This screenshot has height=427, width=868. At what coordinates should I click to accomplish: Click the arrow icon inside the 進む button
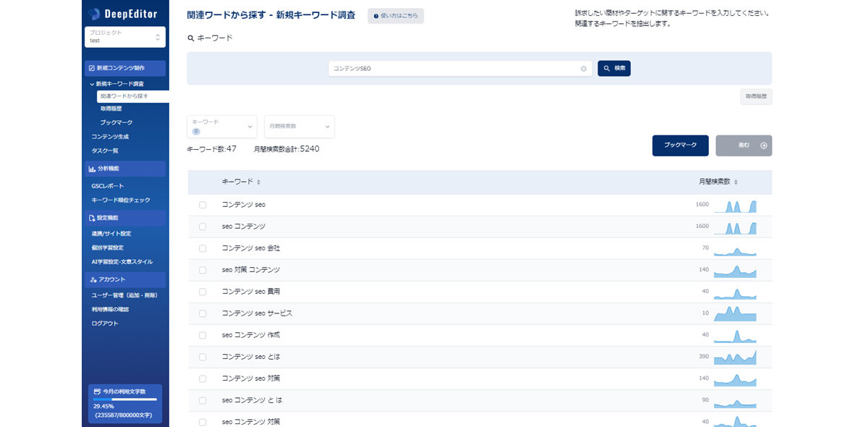point(764,145)
